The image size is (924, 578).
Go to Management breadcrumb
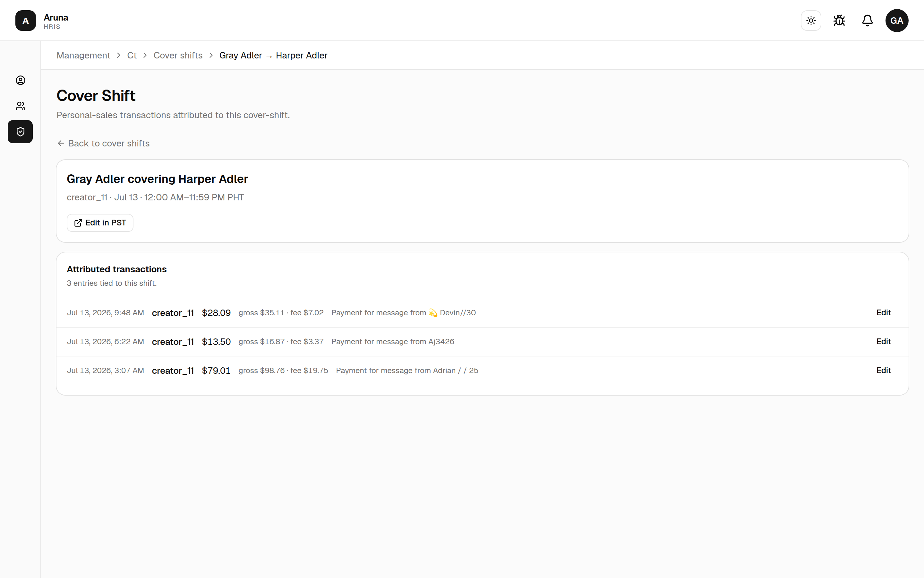(83, 56)
